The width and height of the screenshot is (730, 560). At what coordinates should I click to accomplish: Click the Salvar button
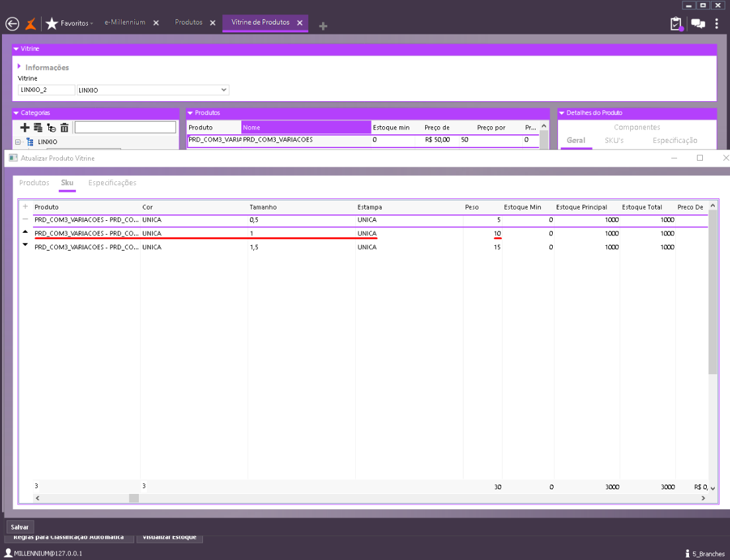20,527
